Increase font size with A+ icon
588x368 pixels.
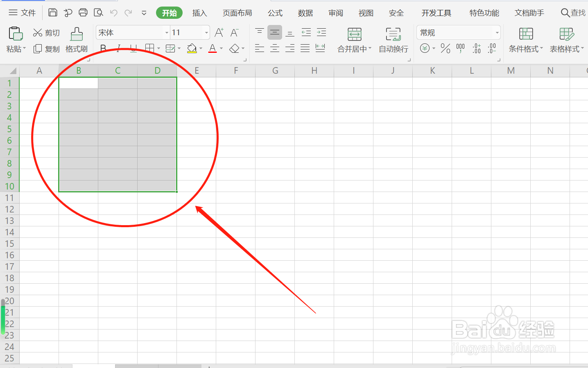click(x=219, y=33)
